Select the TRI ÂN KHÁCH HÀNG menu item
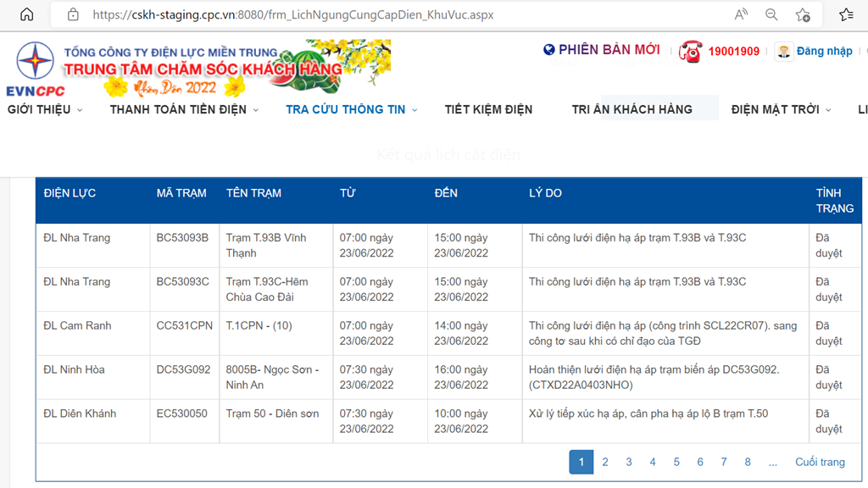Image resolution: width=868 pixels, height=488 pixels. 632,109
